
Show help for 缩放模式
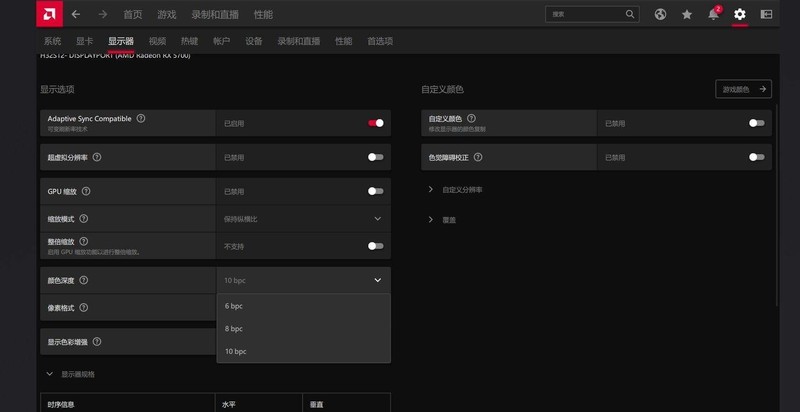[x=84, y=218]
